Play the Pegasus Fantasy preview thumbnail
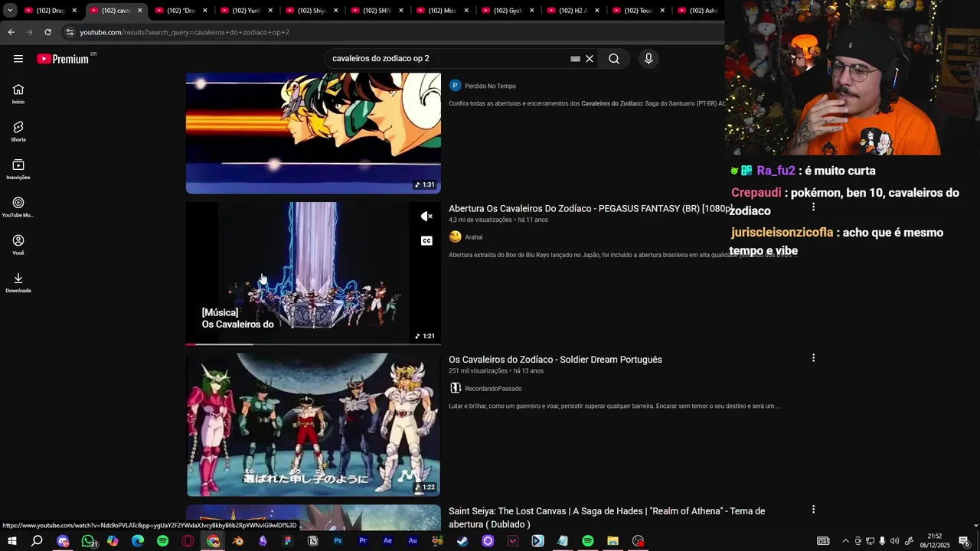This screenshot has height=551, width=980. 313,273
